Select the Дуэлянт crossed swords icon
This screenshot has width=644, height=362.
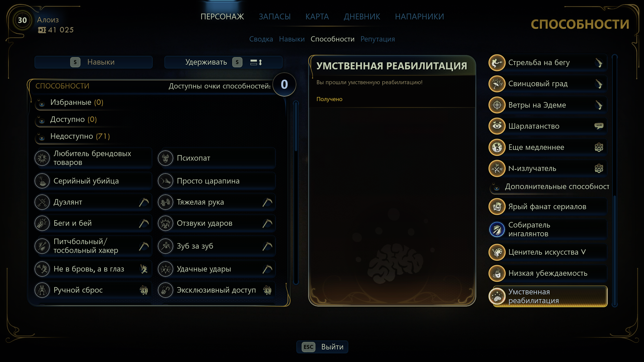tap(42, 202)
